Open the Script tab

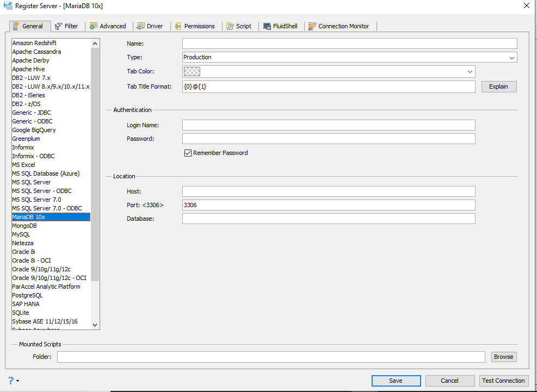click(x=239, y=26)
